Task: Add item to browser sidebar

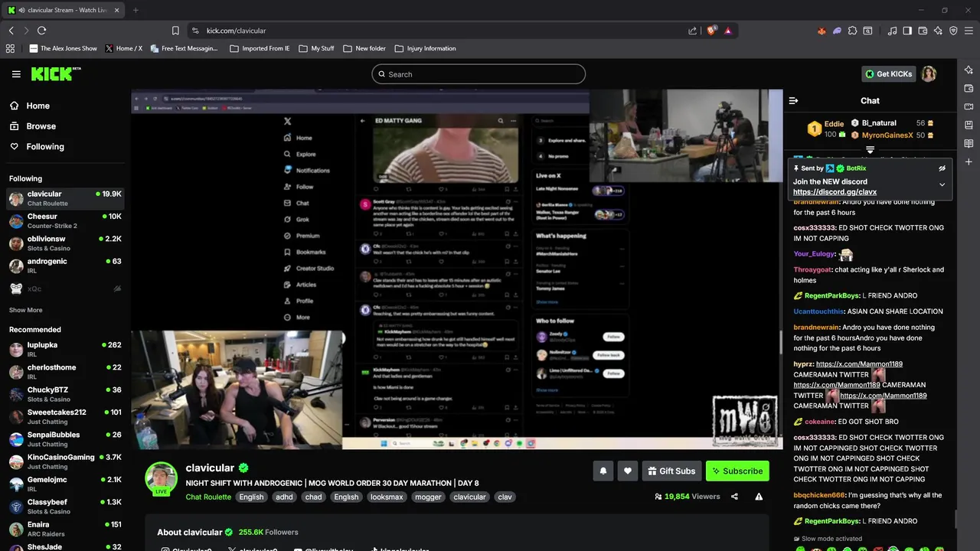Action: pyautogui.click(x=969, y=161)
